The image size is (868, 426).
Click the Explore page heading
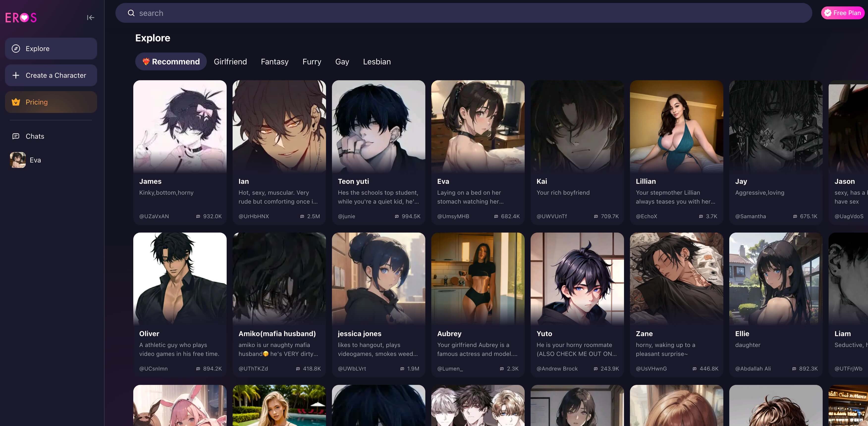[153, 38]
